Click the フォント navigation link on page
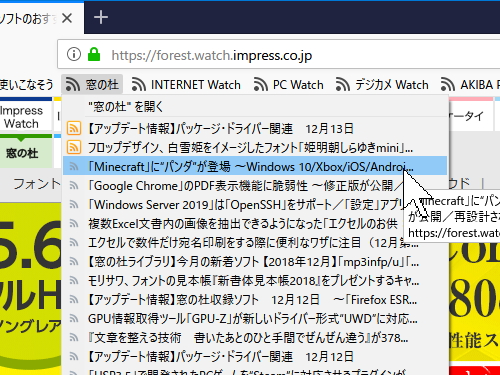 tap(37, 184)
